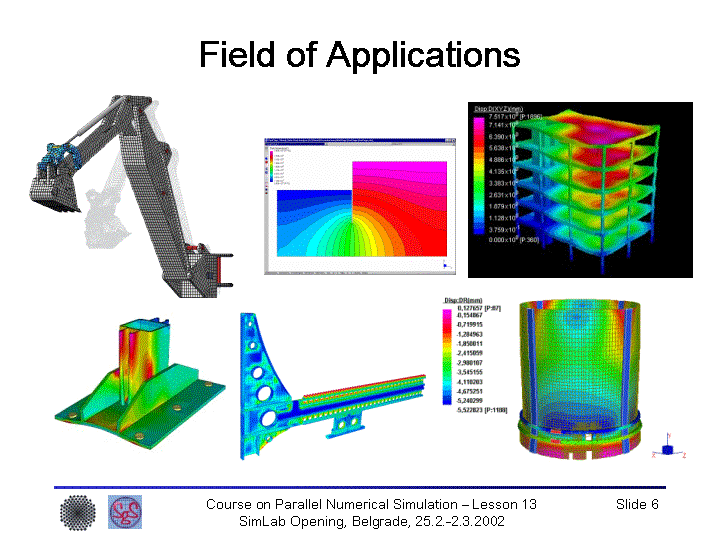Viewport: 720px width, 540px height.
Task: Click 'SimLab Opening, Belgrade' footer line
Action: 372,521
